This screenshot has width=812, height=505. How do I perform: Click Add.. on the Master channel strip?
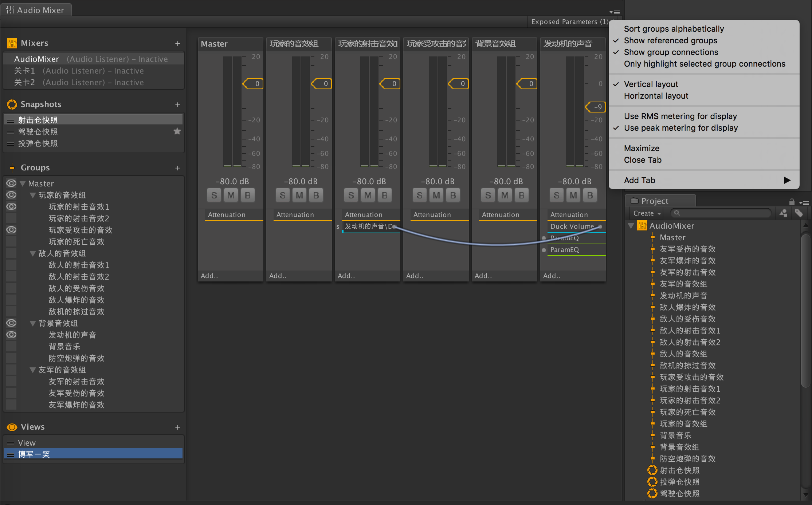click(209, 276)
